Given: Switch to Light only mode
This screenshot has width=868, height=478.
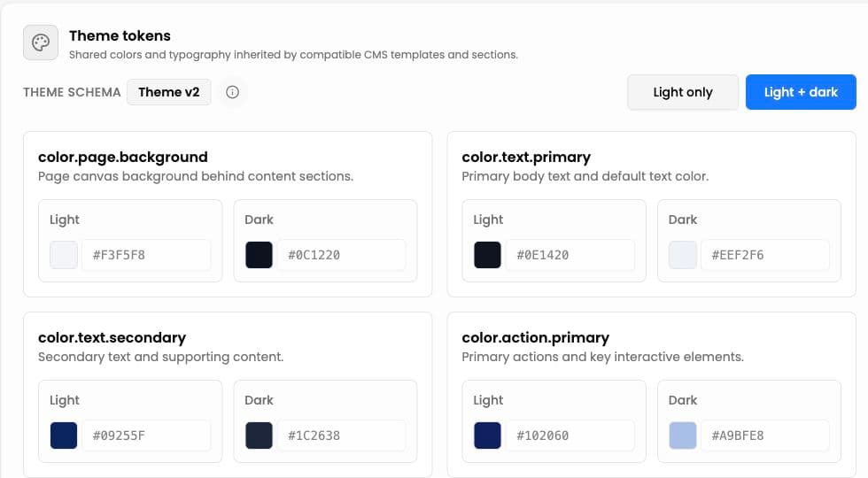Looking at the screenshot, I should coord(683,92).
